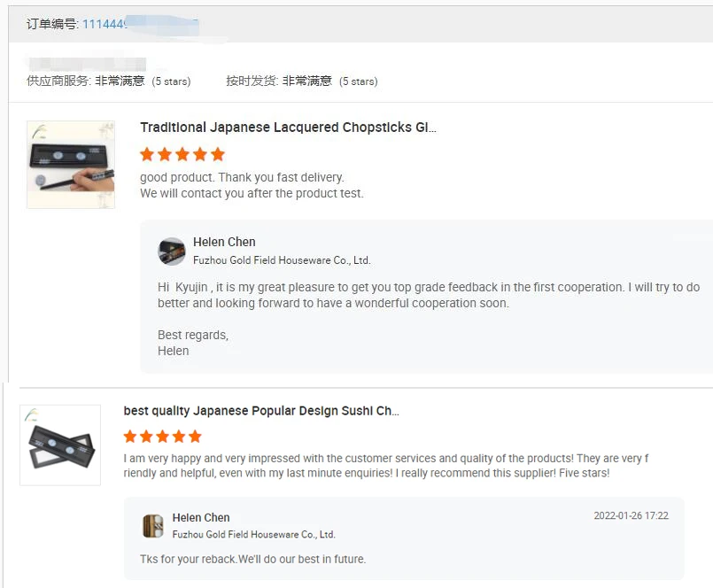Screen dimensions: 713x588
Task: Click the "Tks for your reback" reply text
Action: [x=252, y=559]
